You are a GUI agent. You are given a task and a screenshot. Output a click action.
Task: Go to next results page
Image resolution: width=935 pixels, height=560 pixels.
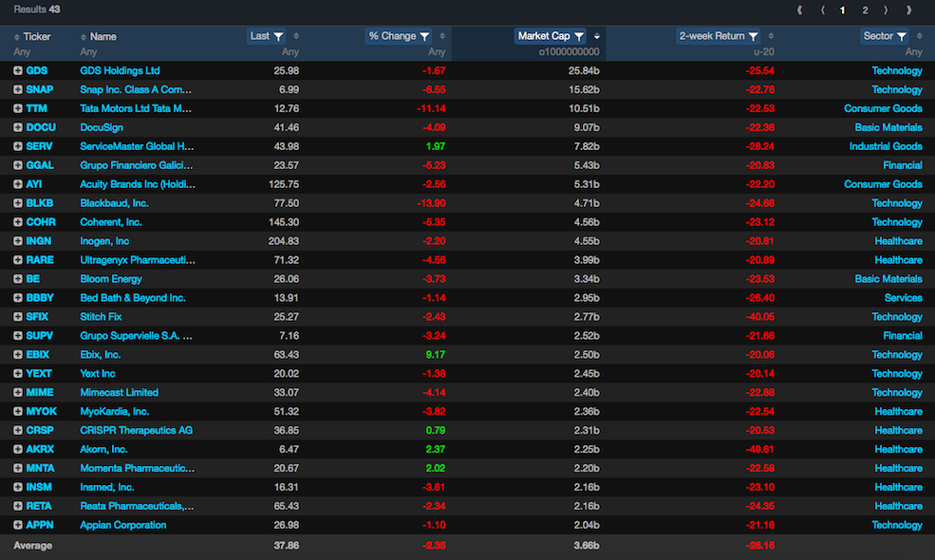pos(886,10)
